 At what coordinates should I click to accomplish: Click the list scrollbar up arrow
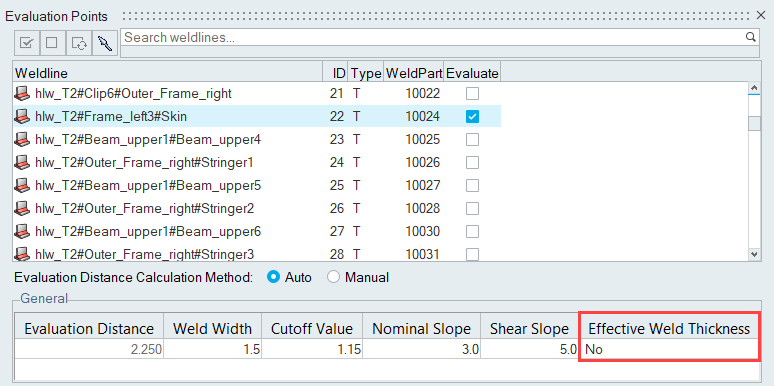(754, 88)
